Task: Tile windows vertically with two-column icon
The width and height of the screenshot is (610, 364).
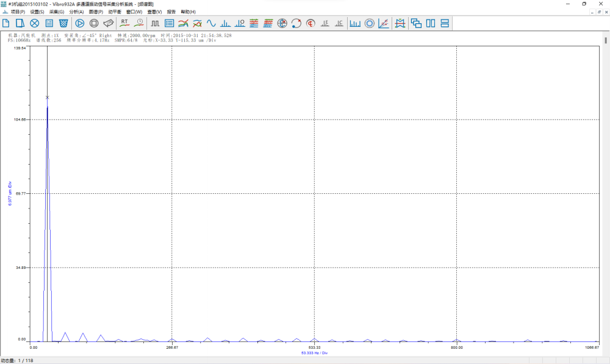Action: point(431,23)
